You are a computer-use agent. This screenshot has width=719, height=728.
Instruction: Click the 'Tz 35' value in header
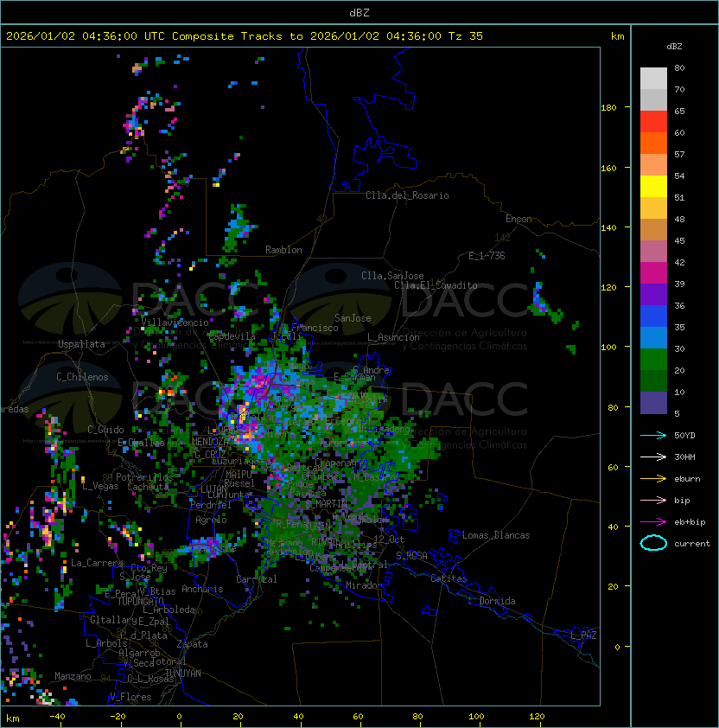466,35
